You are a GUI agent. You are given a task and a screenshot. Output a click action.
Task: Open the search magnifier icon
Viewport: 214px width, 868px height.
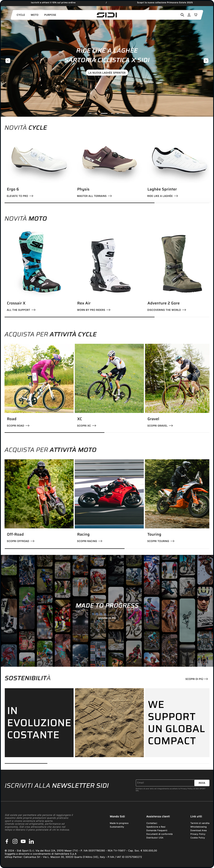pos(182,15)
